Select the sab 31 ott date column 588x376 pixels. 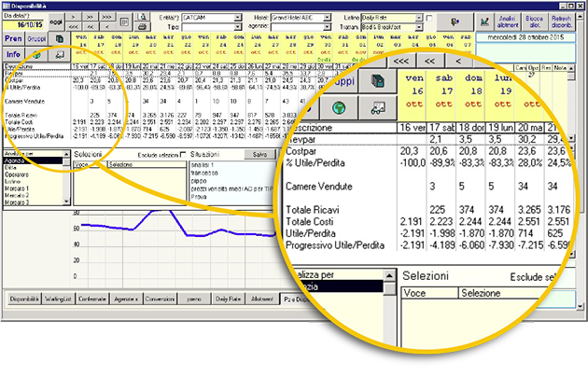[x=343, y=45]
